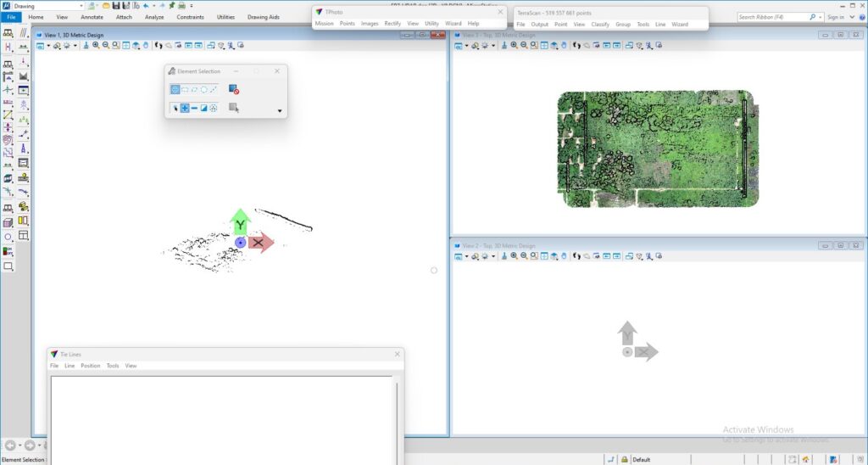Click the back arrow button at bottom left
This screenshot has width=868, height=465.
click(10, 445)
